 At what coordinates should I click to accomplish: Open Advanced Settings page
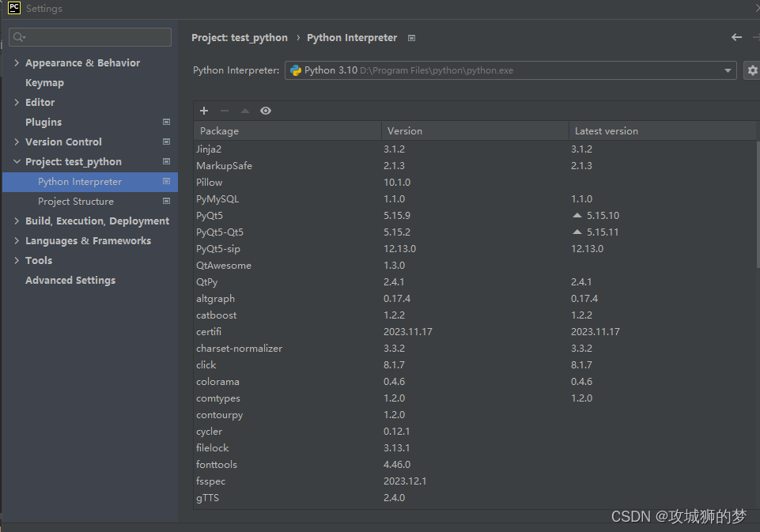pos(70,280)
